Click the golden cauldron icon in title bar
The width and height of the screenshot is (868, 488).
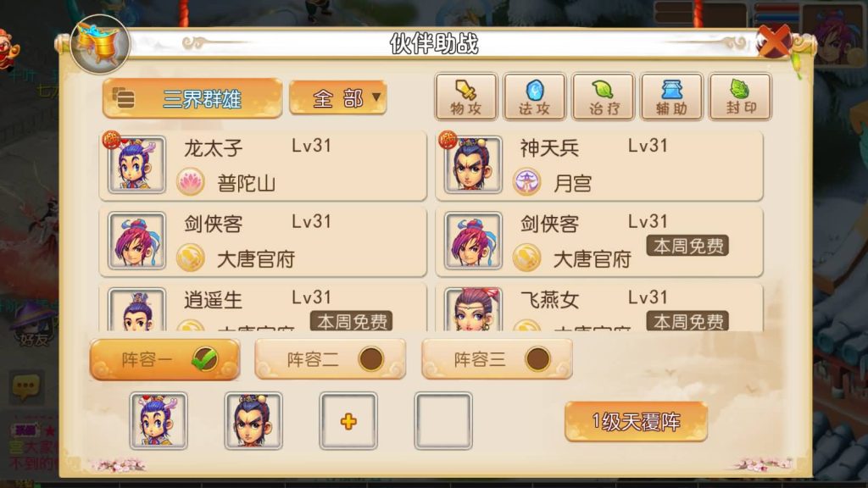[x=100, y=44]
